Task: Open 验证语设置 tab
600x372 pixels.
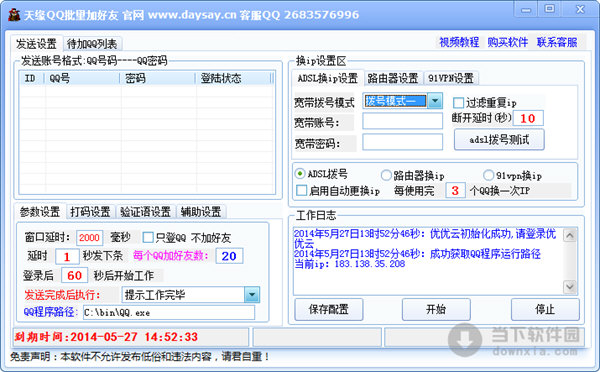Action: (145, 212)
